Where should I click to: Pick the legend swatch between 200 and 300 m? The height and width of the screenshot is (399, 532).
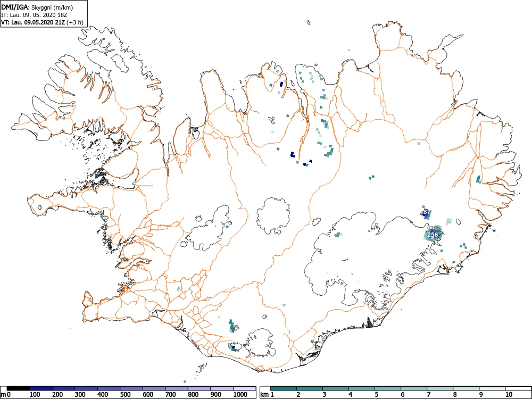tap(63, 388)
